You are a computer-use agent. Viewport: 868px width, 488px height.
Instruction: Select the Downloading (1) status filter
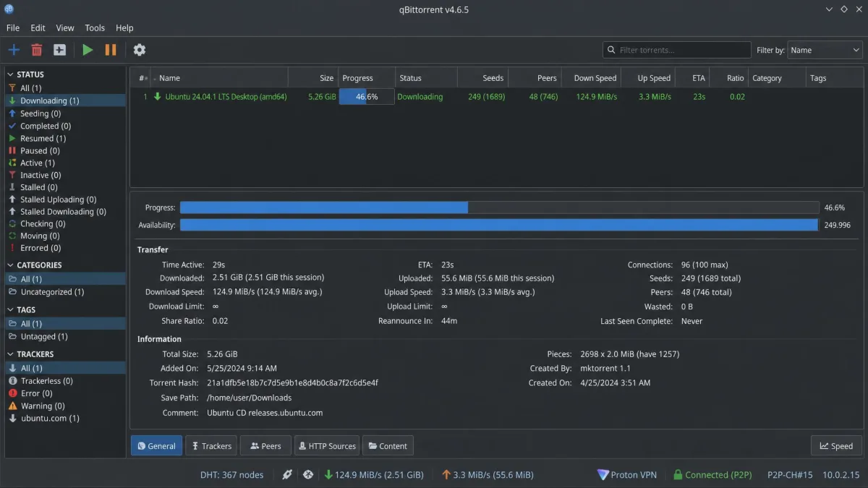point(65,100)
